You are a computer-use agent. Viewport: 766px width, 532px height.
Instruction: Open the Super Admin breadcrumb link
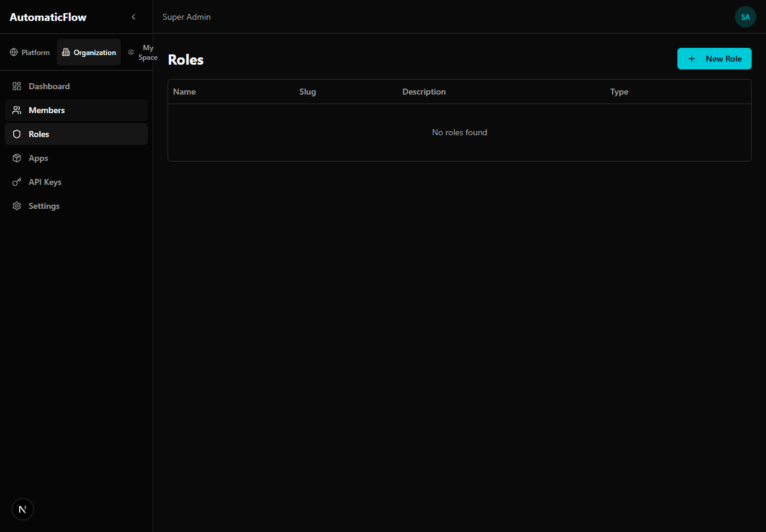click(x=186, y=17)
